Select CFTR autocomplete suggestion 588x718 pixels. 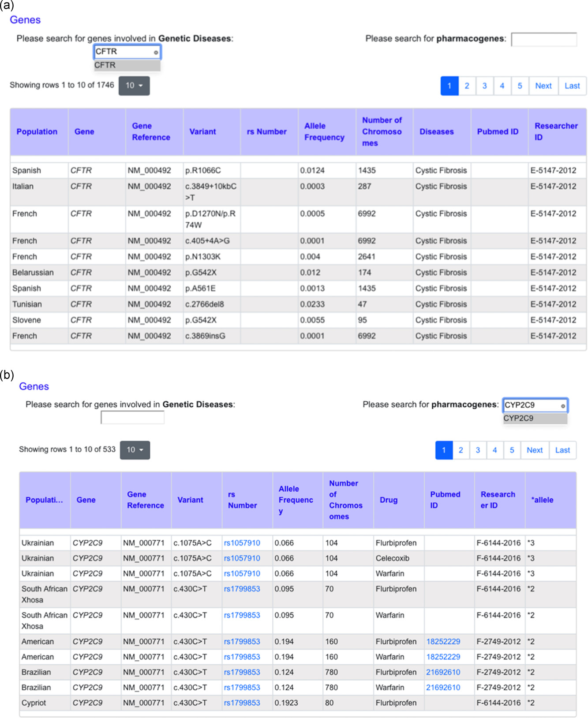[127, 65]
